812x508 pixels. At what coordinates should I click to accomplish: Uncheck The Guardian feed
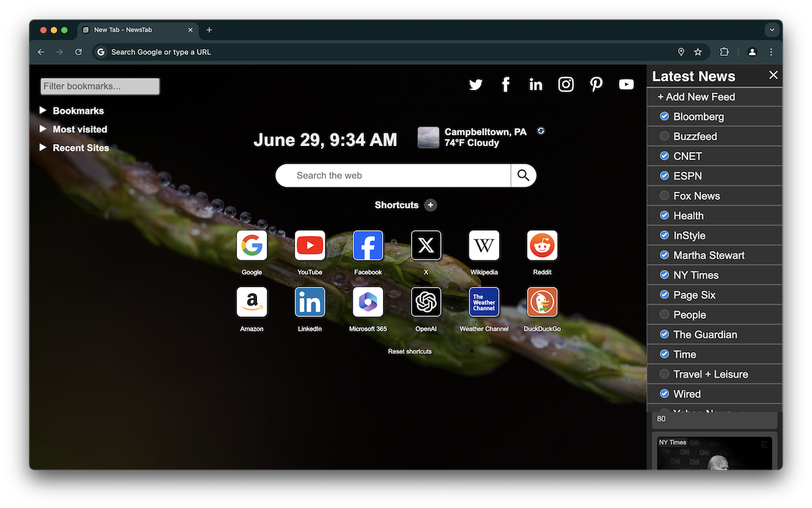664,334
